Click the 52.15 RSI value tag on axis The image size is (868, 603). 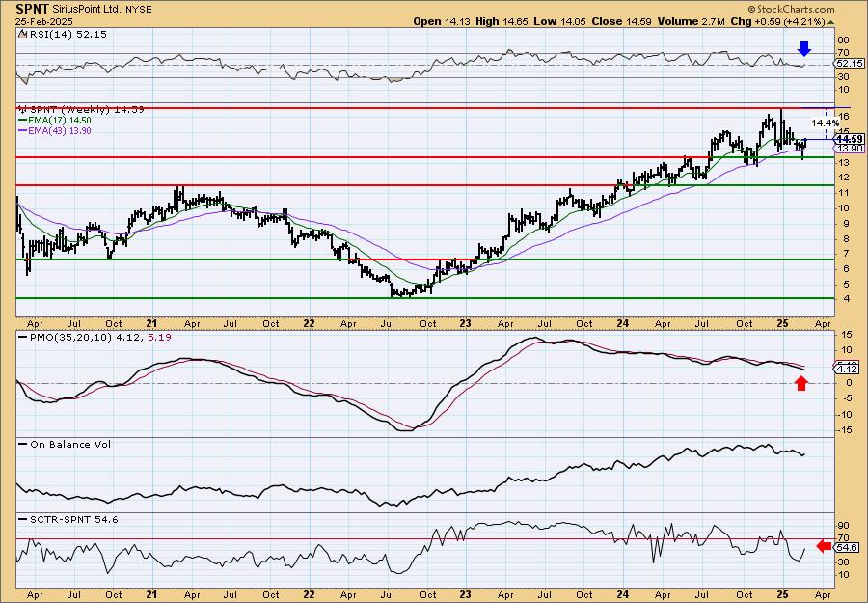point(850,64)
